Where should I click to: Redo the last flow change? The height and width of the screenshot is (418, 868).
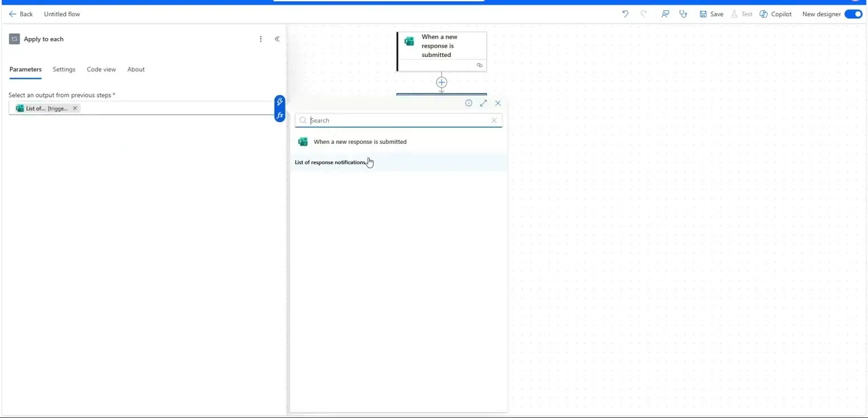(644, 14)
